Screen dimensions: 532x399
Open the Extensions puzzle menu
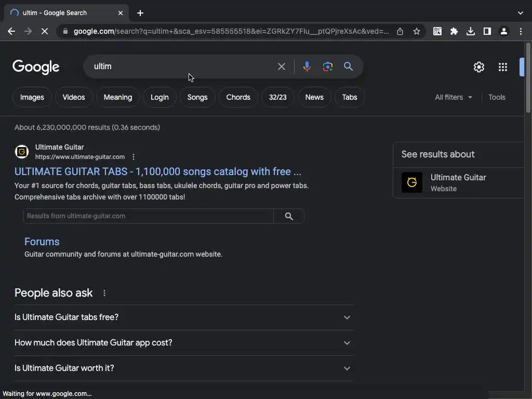pyautogui.click(x=454, y=31)
